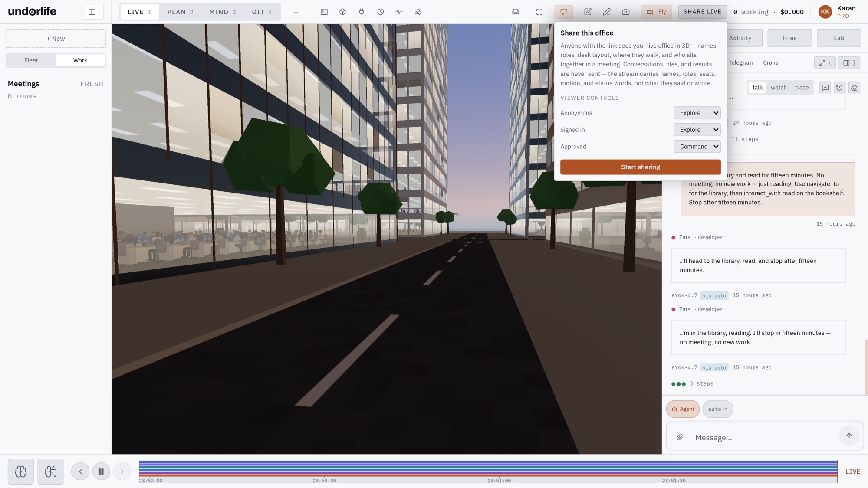Switch to watch mode
The image size is (868, 488).
point(779,88)
